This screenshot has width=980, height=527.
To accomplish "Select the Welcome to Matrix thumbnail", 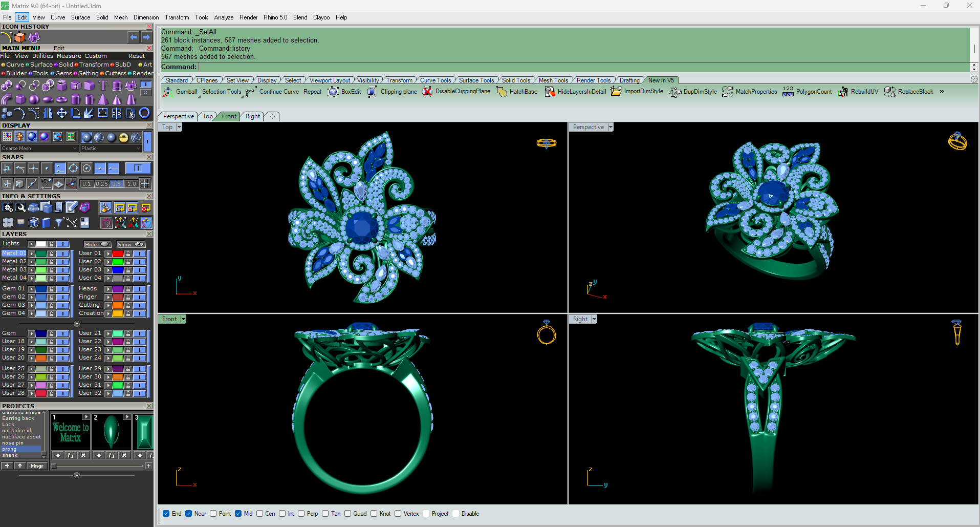I will click(x=71, y=432).
